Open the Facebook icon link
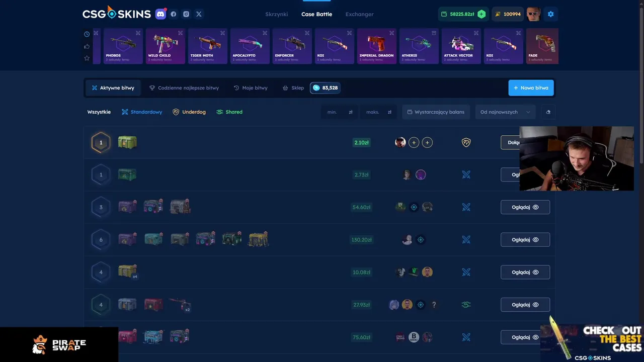Screen dimensions: 644x362 (x=174, y=14)
